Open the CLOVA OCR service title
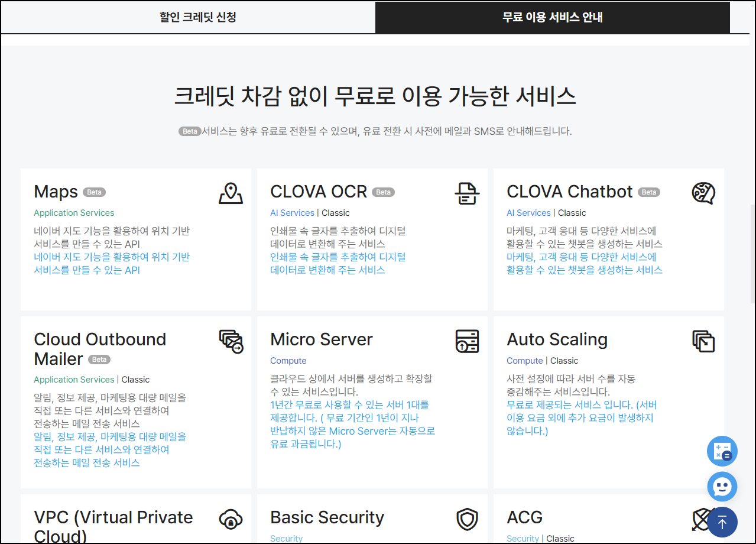The image size is (756, 544). [x=319, y=192]
